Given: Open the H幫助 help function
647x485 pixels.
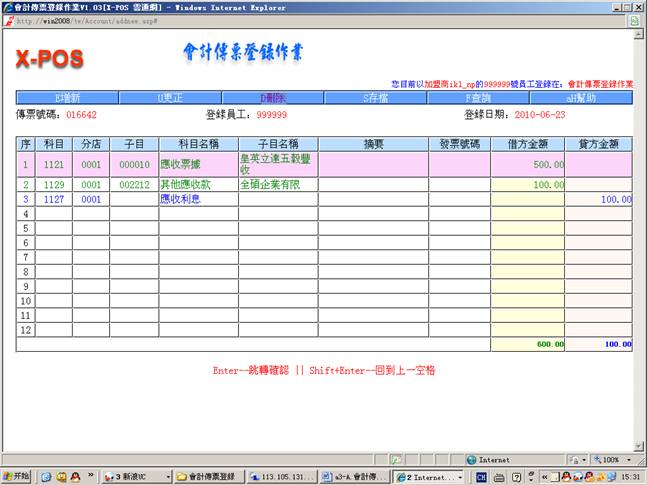Looking at the screenshot, I should (x=581, y=98).
